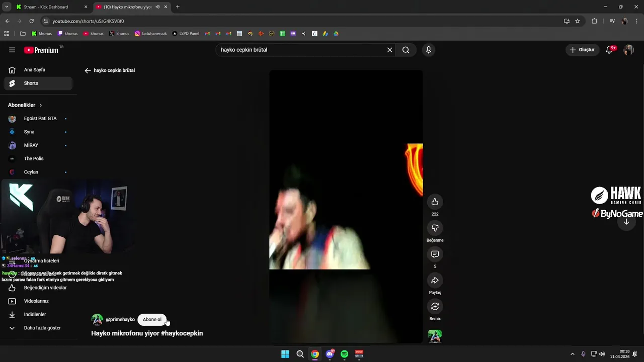Open @primehayko channel link
Viewport: 644px width, 362px height.
(120, 320)
